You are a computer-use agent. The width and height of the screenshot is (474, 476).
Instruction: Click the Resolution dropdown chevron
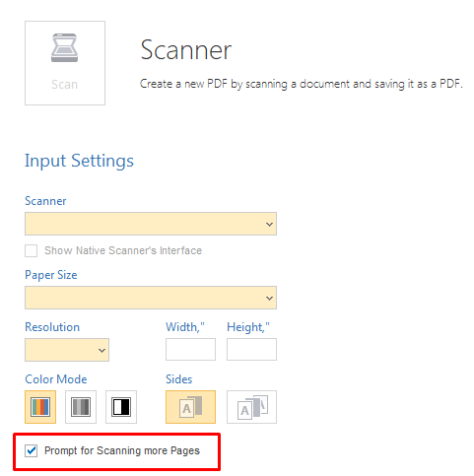pyautogui.click(x=102, y=351)
